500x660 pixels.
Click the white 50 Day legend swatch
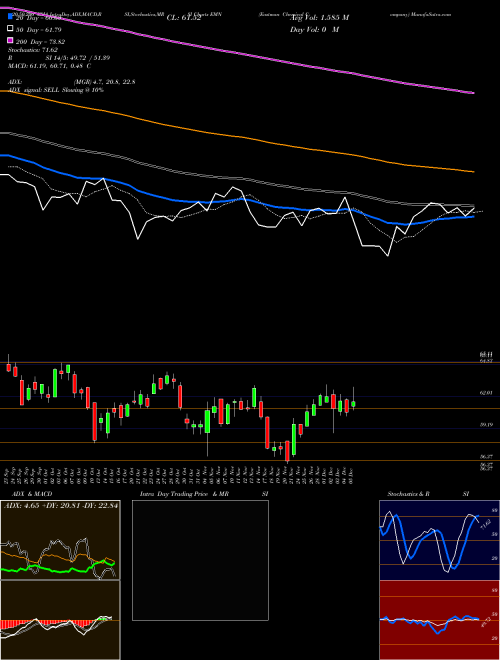(x=11, y=29)
